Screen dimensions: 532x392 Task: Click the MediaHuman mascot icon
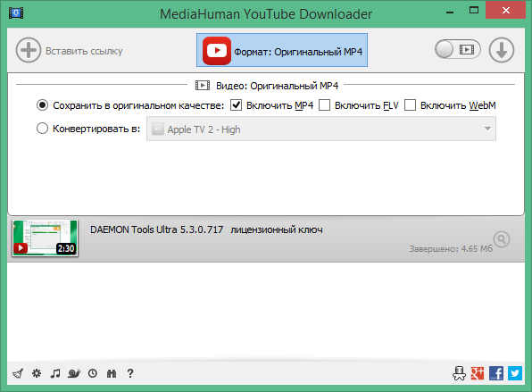[459, 373]
